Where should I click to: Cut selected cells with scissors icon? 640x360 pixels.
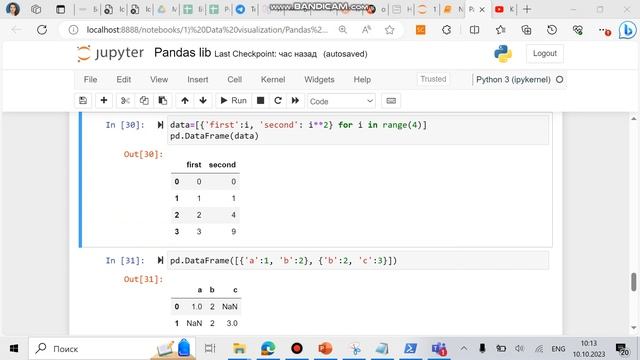(125, 101)
